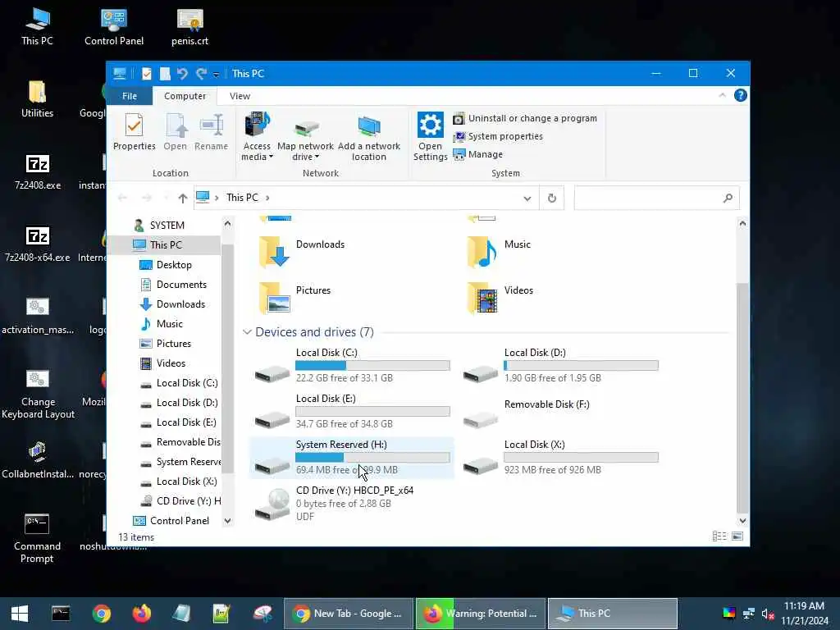Click the search This PC input field

(x=656, y=198)
